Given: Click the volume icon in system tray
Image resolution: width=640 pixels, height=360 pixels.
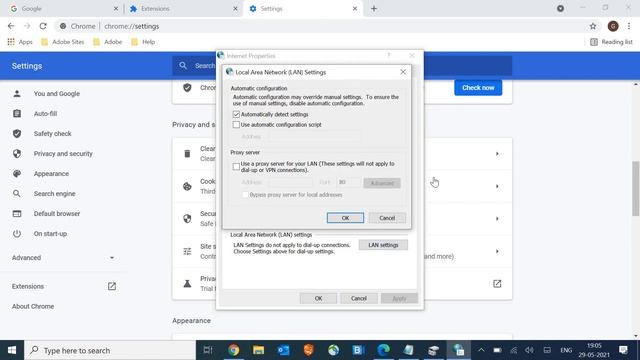Looking at the screenshot, I should coord(529,350).
